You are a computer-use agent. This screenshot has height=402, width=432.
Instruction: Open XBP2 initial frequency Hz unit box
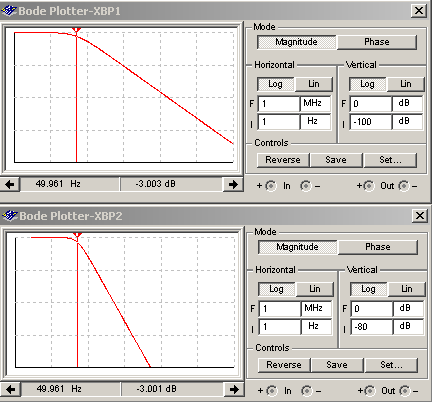click(316, 327)
